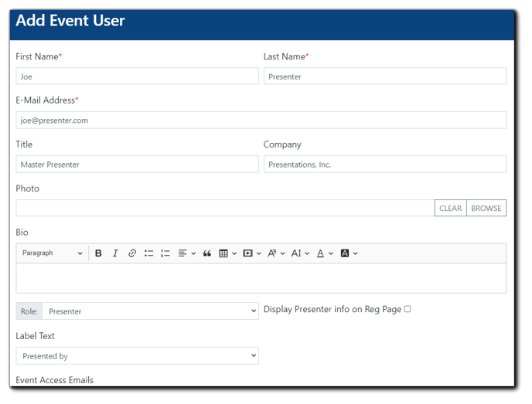Open the font family menu
This screenshot has height=404, width=532.
pos(276,253)
